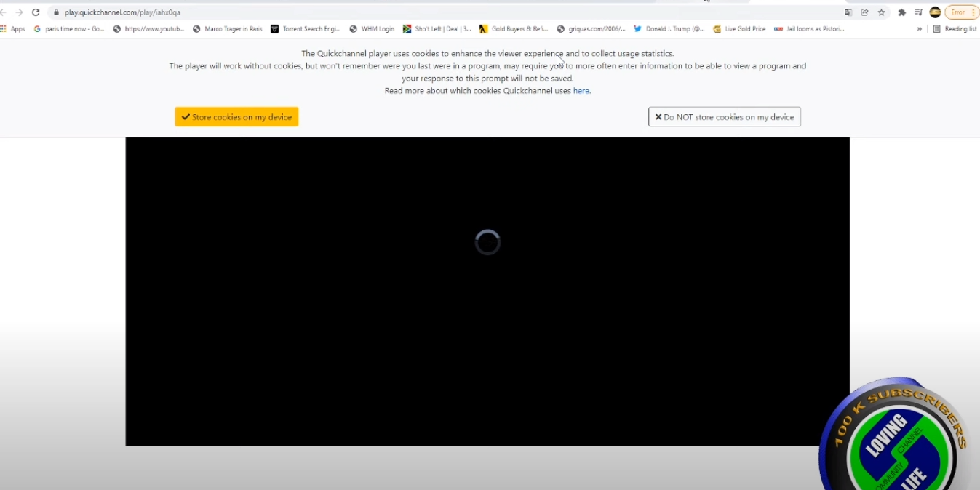Expand hidden bookmarks overflow chevron

[x=920, y=29]
